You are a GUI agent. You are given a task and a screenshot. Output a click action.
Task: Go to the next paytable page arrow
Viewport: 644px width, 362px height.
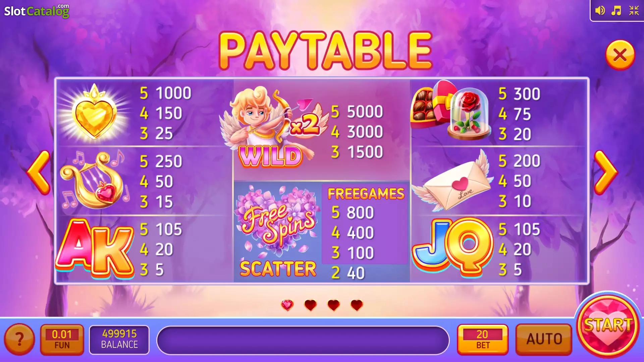pyautogui.click(x=605, y=172)
